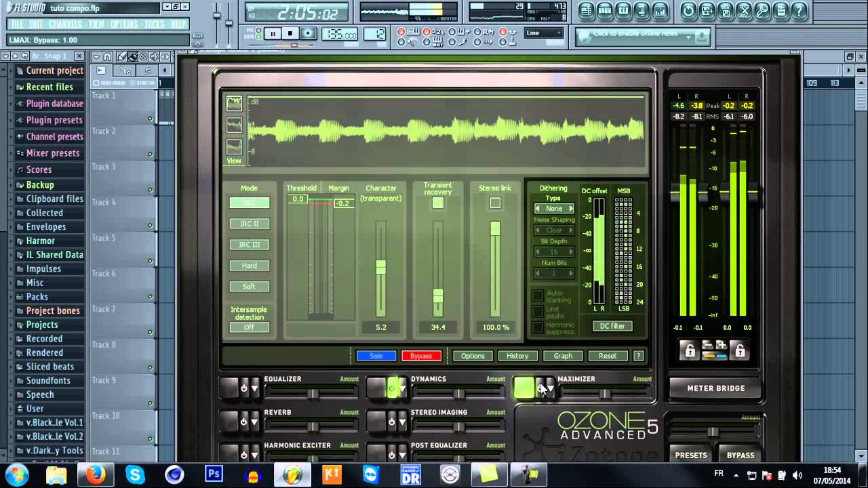868x488 pixels.
Task: Toggle the Reverb module power button
Action: tap(244, 422)
